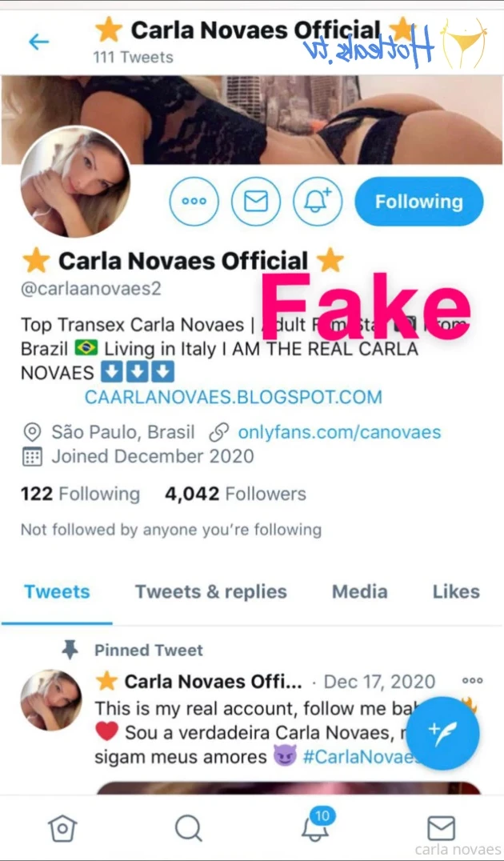
Task: Open the three-dot profile options button
Action: click(x=194, y=202)
